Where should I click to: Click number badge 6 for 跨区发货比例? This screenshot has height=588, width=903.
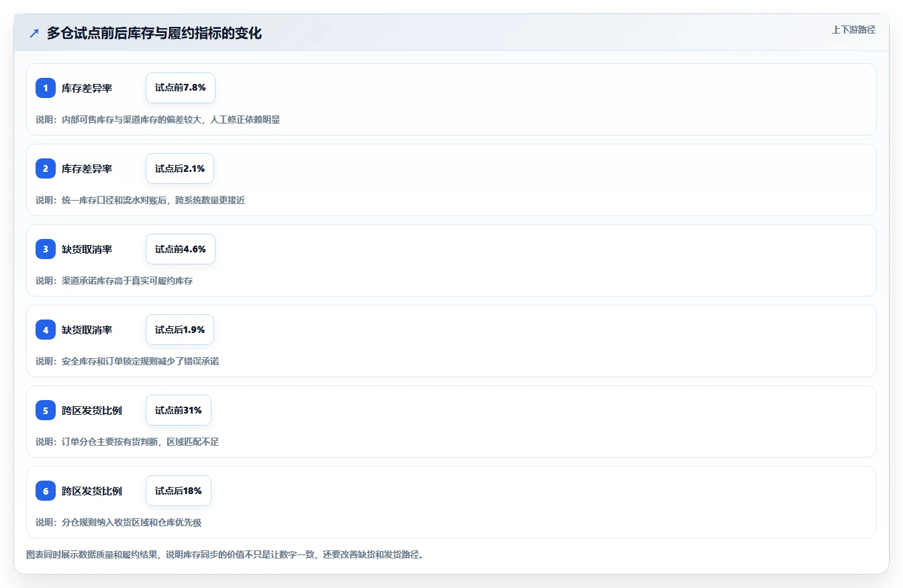tap(46, 491)
